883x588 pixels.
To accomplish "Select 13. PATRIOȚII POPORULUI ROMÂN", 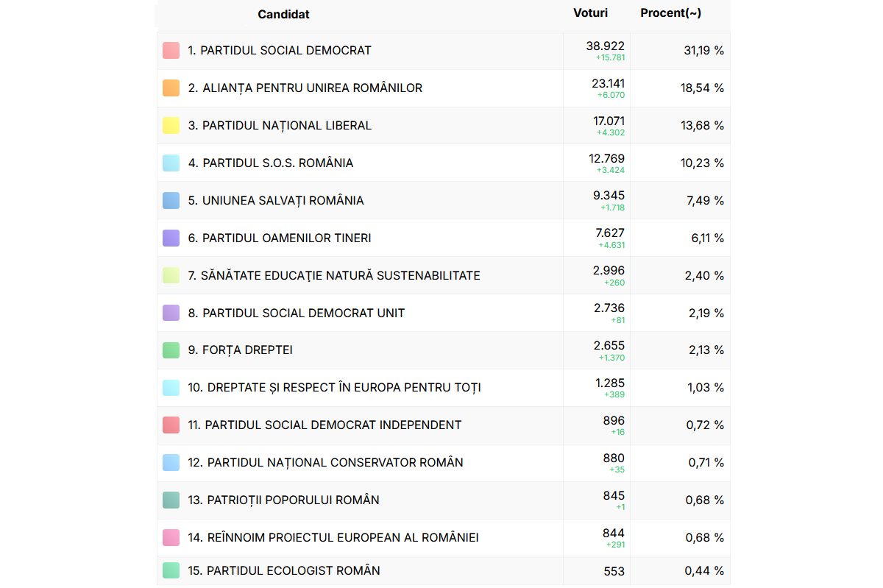I will (x=444, y=500).
